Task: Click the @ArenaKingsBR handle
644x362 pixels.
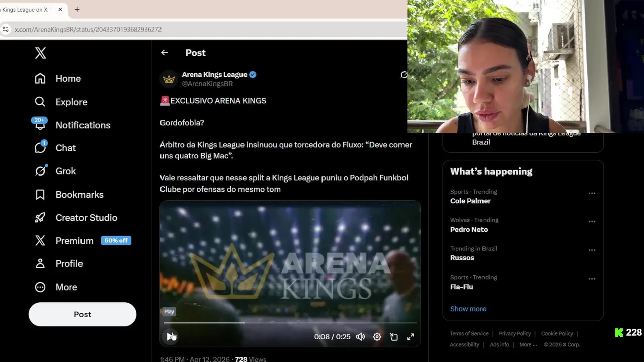Action: [x=207, y=84]
